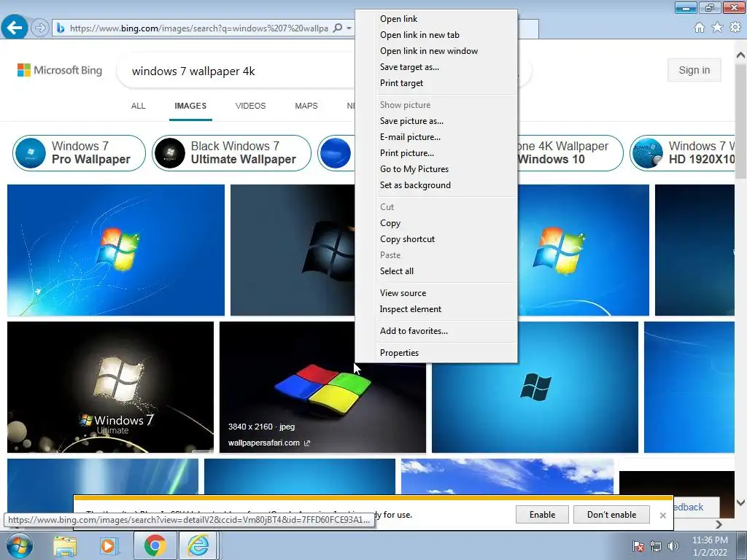Switch to the VIDEOS tab
This screenshot has height=560, width=747.
(x=251, y=106)
